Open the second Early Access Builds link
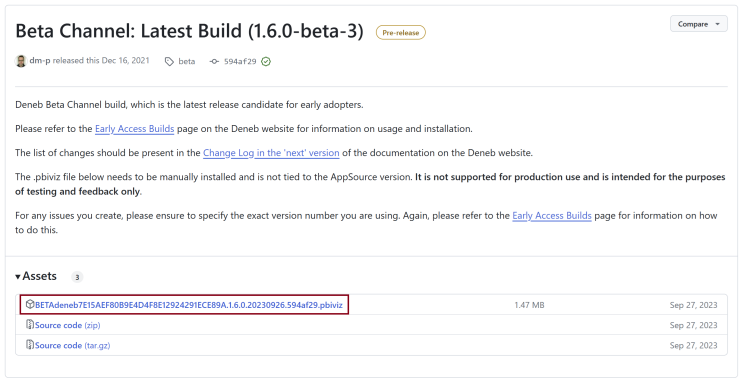The height and width of the screenshot is (383, 744). [x=552, y=215]
